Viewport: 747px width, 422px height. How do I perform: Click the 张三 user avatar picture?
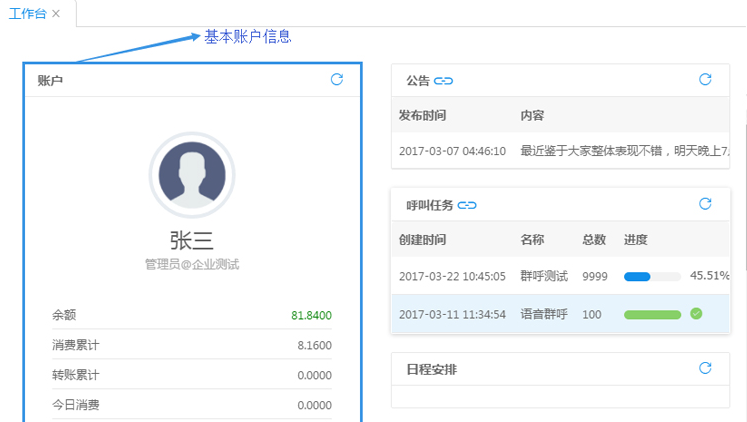tap(192, 175)
